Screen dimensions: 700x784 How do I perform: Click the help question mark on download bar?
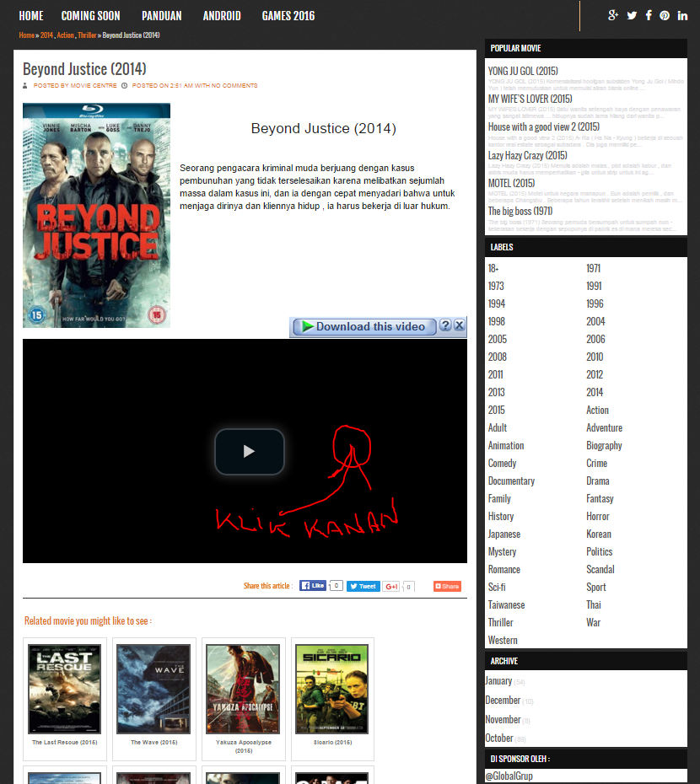[445, 325]
